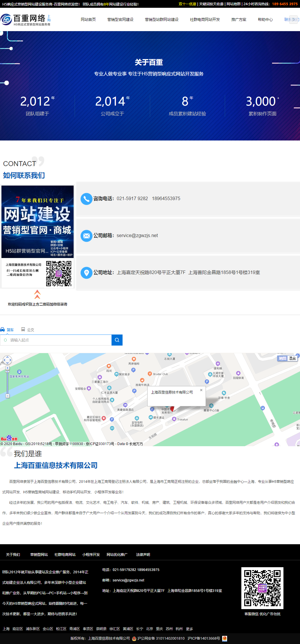Close the 上海百重信息技术有限公司 map popup

tap(201, 390)
